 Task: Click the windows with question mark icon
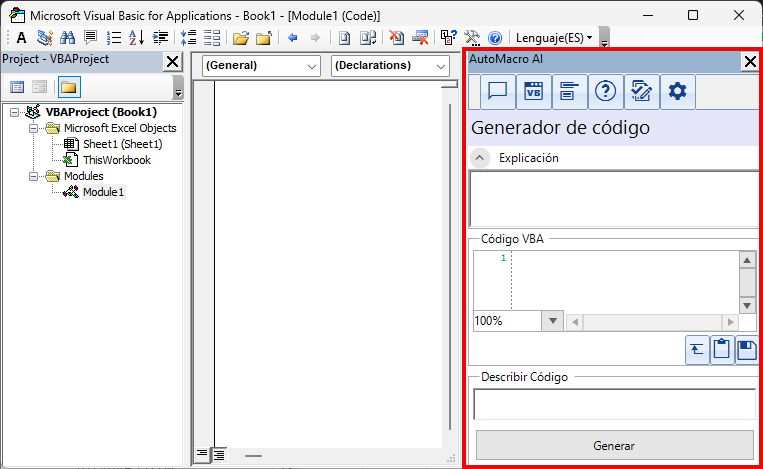448,37
